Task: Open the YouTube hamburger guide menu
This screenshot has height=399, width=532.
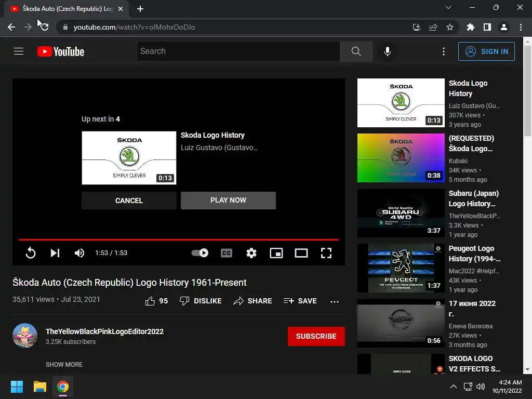Action: (x=19, y=51)
